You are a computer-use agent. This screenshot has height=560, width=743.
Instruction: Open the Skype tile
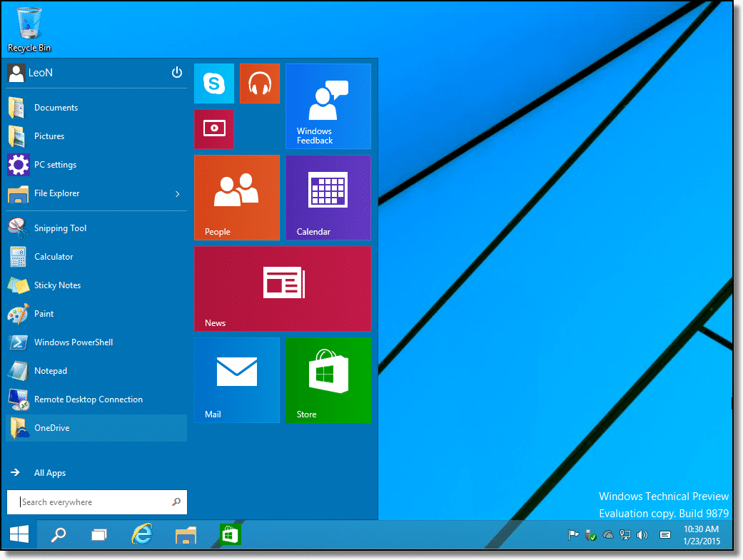(214, 83)
